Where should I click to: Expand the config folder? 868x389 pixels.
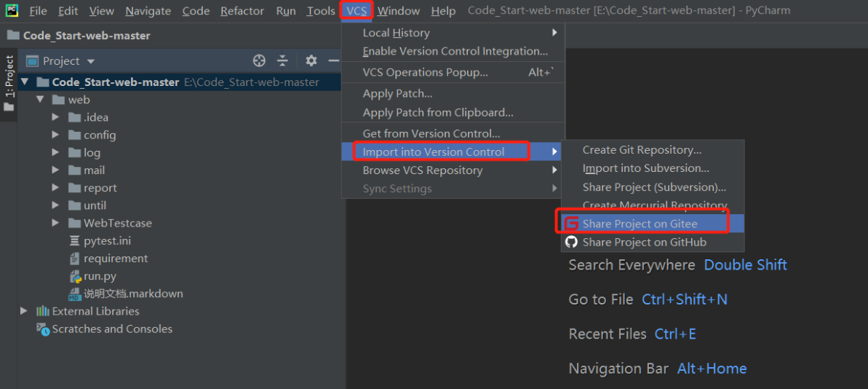(x=55, y=135)
